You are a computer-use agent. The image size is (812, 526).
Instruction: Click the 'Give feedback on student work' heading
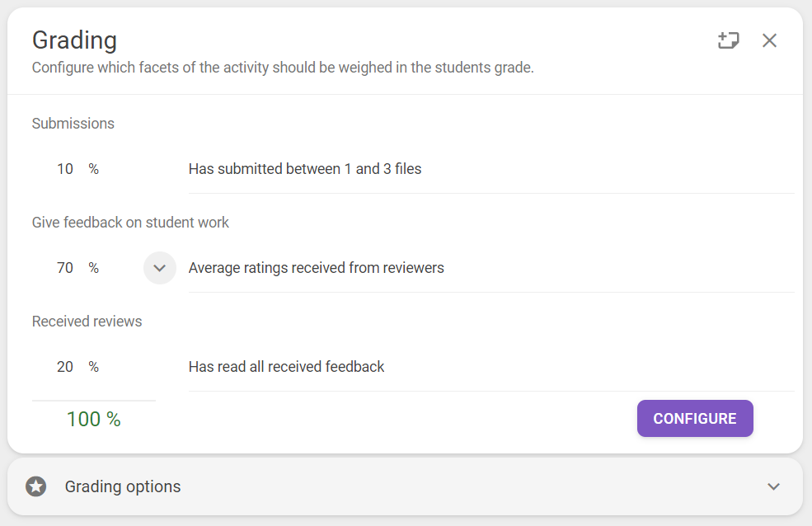pyautogui.click(x=130, y=223)
